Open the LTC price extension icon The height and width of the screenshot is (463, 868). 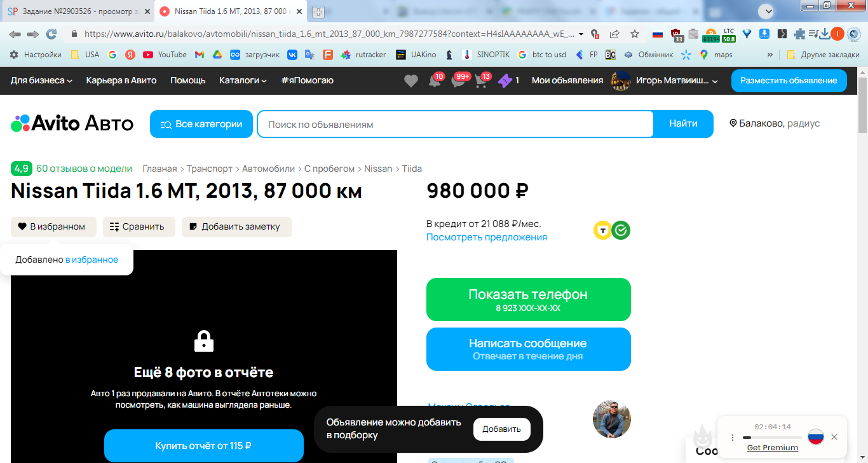pos(729,36)
